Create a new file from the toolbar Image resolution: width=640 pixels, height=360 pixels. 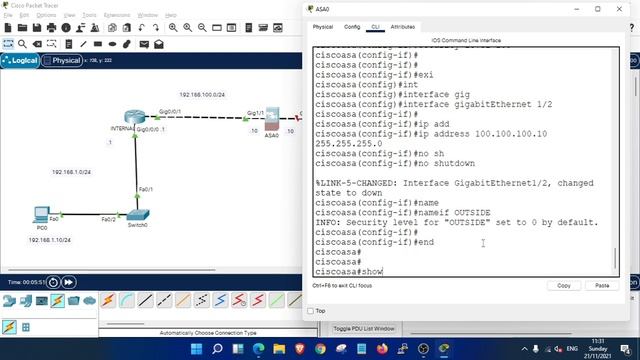(8, 28)
